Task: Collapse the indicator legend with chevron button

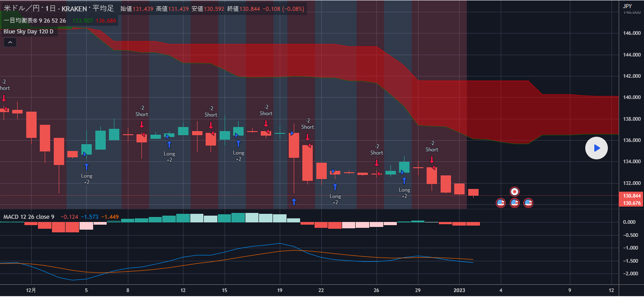Action: pyautogui.click(x=10, y=42)
